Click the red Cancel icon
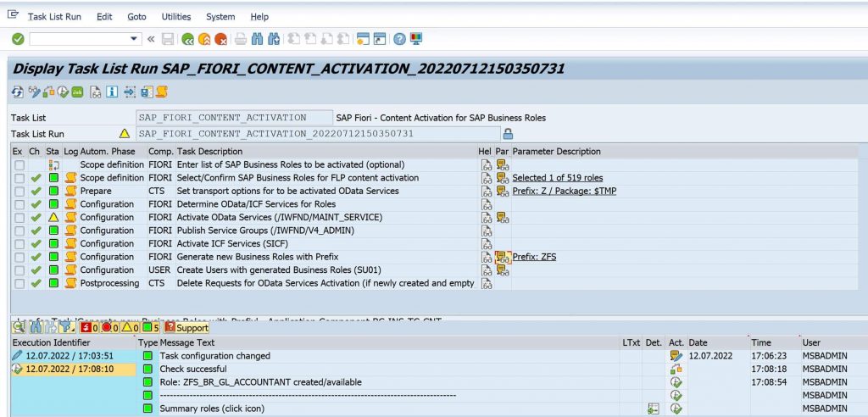The image size is (868, 417). tap(221, 39)
